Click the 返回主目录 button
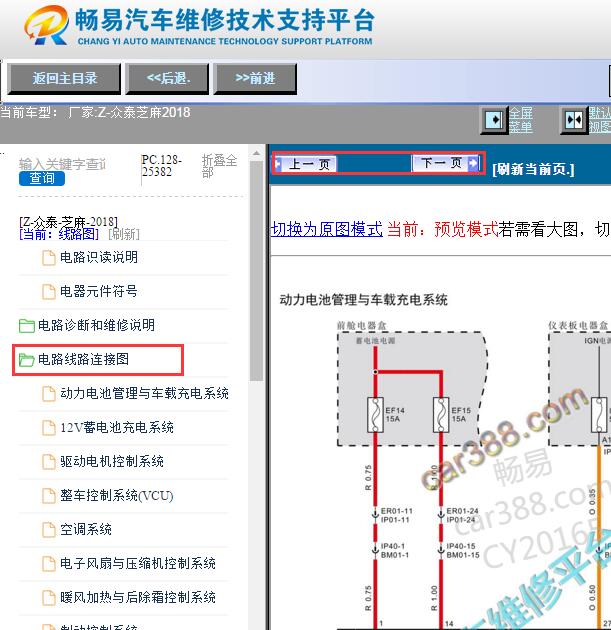 [64, 78]
